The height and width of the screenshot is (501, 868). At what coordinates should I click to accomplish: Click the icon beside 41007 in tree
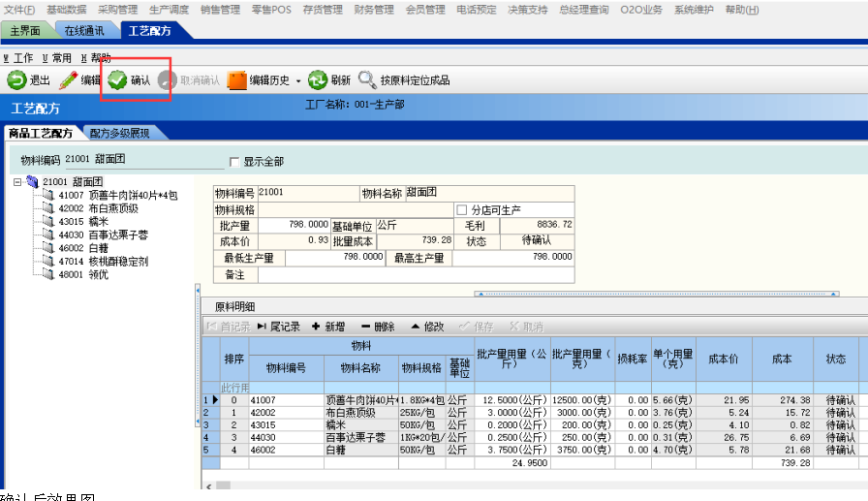coord(48,195)
